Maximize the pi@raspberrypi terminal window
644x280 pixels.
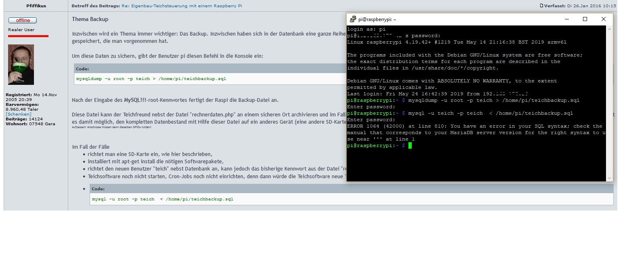point(585,19)
